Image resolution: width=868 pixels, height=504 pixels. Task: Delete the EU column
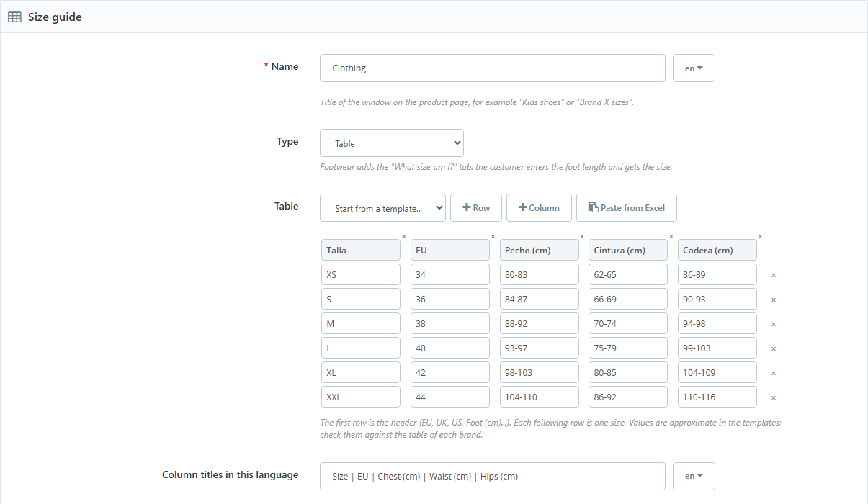[493, 236]
